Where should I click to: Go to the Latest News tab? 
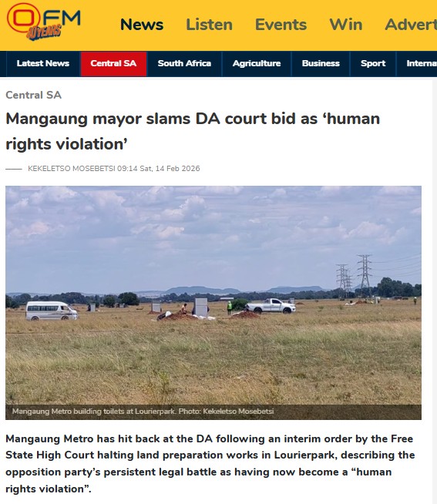[42, 64]
